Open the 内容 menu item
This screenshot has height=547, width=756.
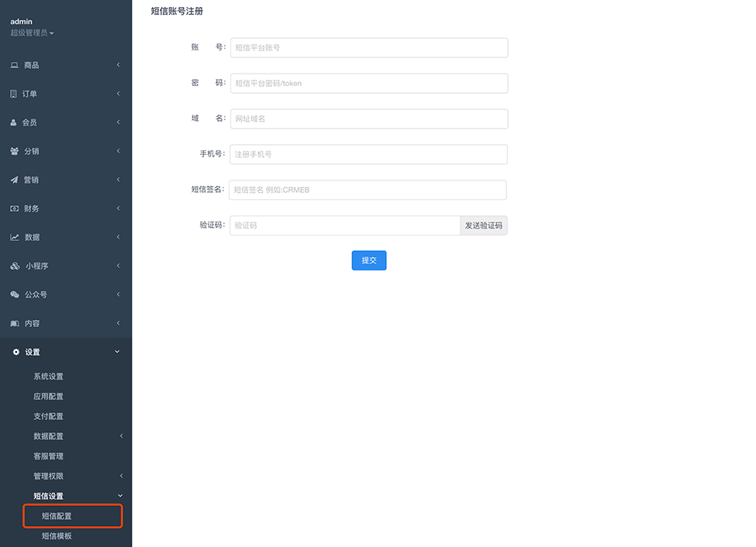[x=66, y=323]
